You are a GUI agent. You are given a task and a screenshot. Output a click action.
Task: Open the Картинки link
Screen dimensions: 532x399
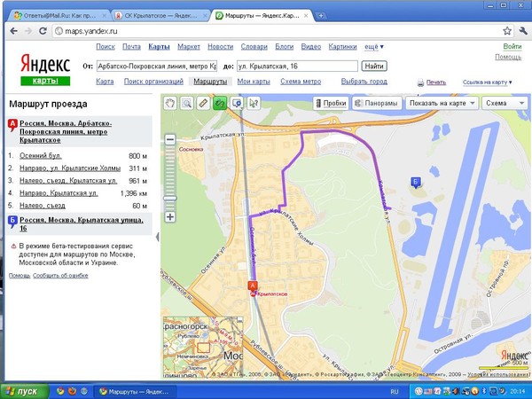tap(342, 47)
